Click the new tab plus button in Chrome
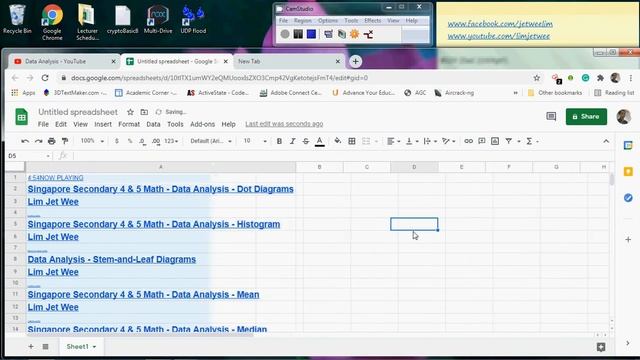The width and height of the screenshot is (640, 360). [356, 62]
